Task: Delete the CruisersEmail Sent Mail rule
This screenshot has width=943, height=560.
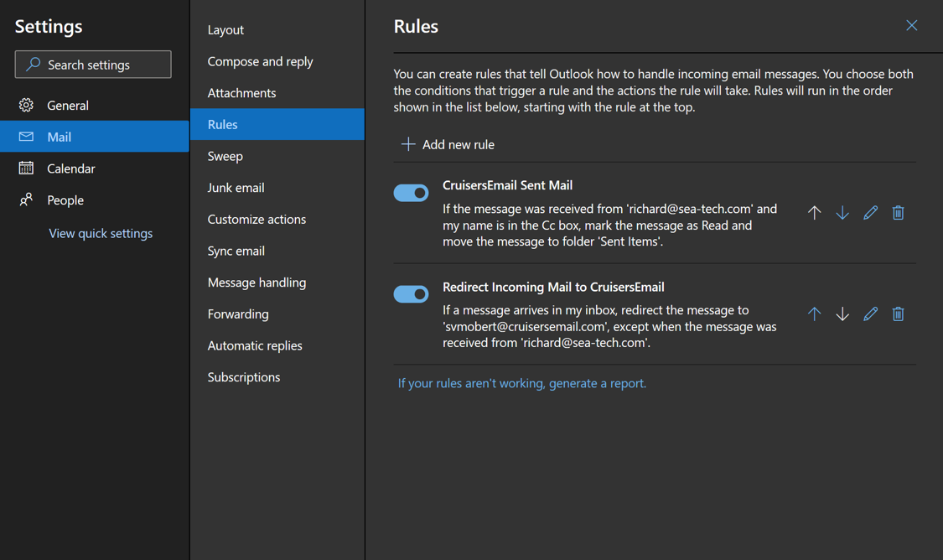Action: (x=898, y=213)
